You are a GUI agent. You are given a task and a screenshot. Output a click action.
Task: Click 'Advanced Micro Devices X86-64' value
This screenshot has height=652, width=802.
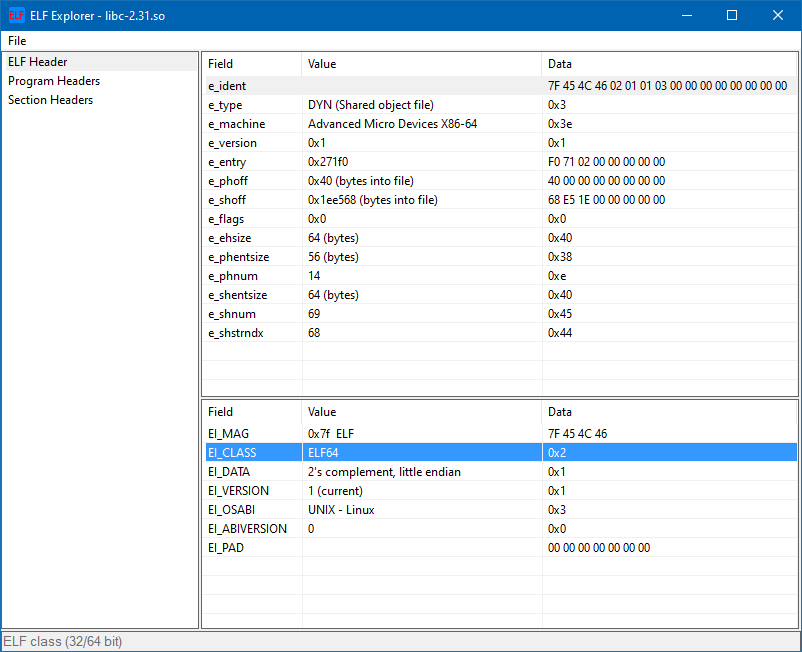[392, 124]
